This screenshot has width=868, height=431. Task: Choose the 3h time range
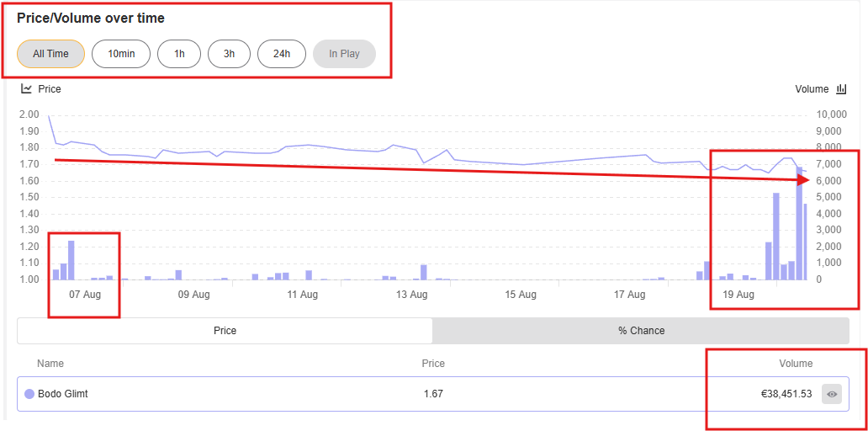(x=229, y=54)
